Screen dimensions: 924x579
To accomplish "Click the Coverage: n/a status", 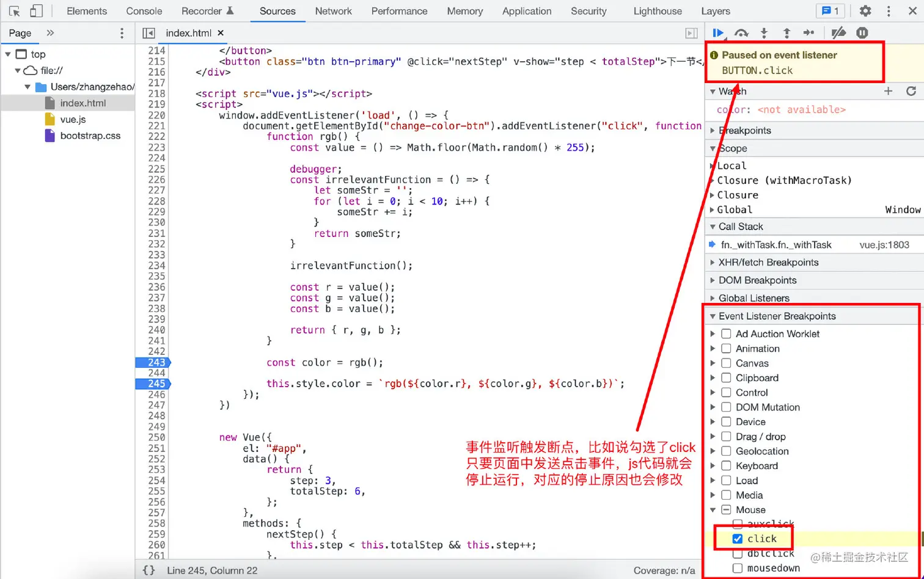I will (664, 570).
